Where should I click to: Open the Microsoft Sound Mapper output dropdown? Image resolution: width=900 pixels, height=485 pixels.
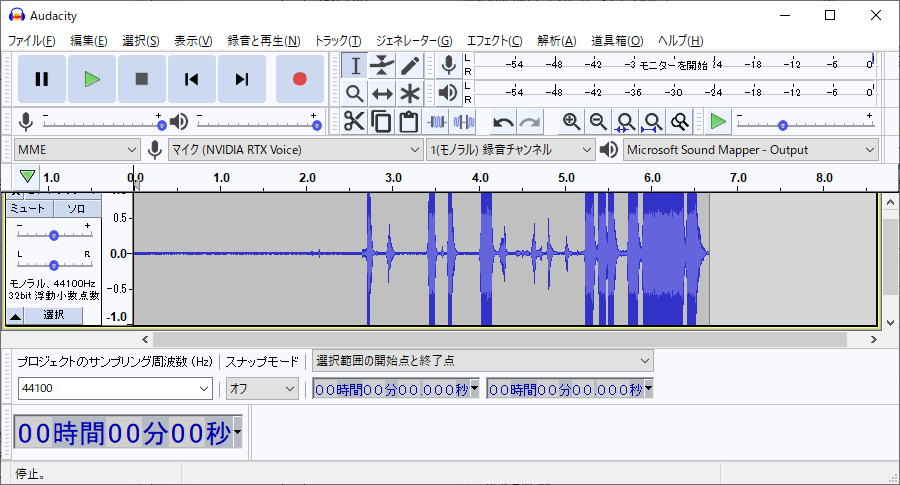[750, 150]
